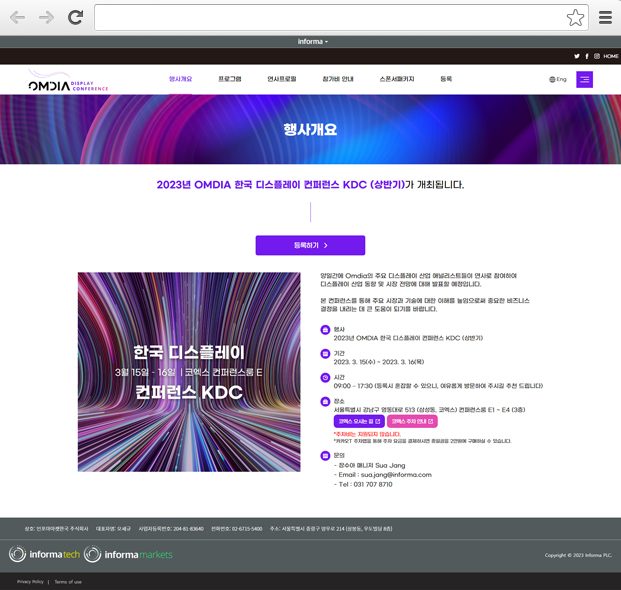Click the browser forward arrow
This screenshot has width=621, height=590.
[46, 17]
